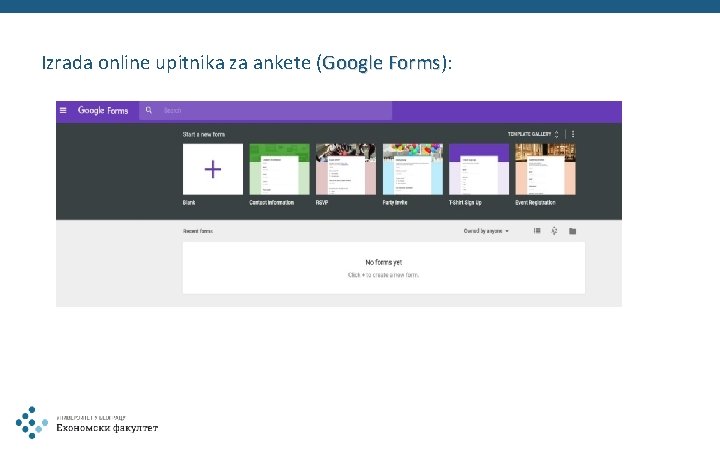
Task: Open the T-Shirt Sign Up template
Action: [479, 169]
